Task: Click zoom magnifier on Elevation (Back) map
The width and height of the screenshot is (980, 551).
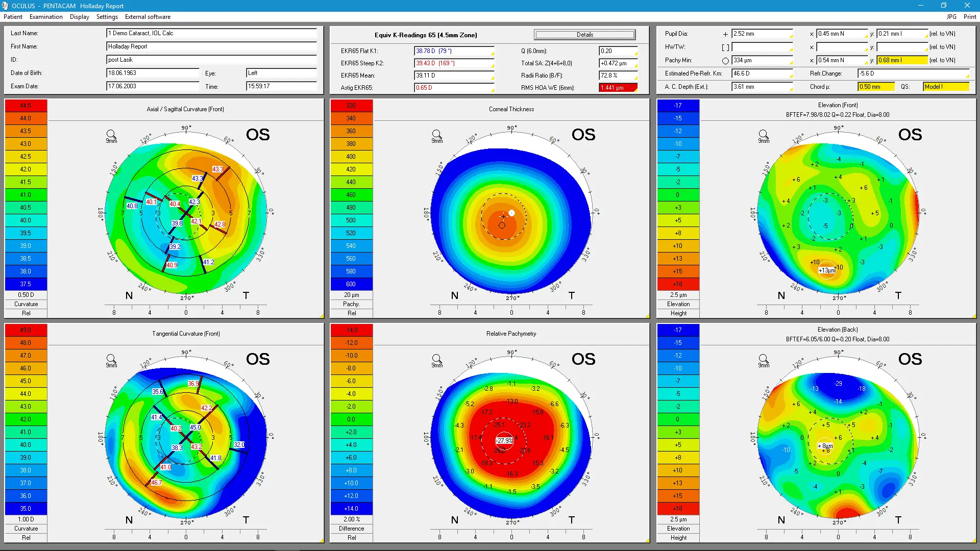Action: 763,359
